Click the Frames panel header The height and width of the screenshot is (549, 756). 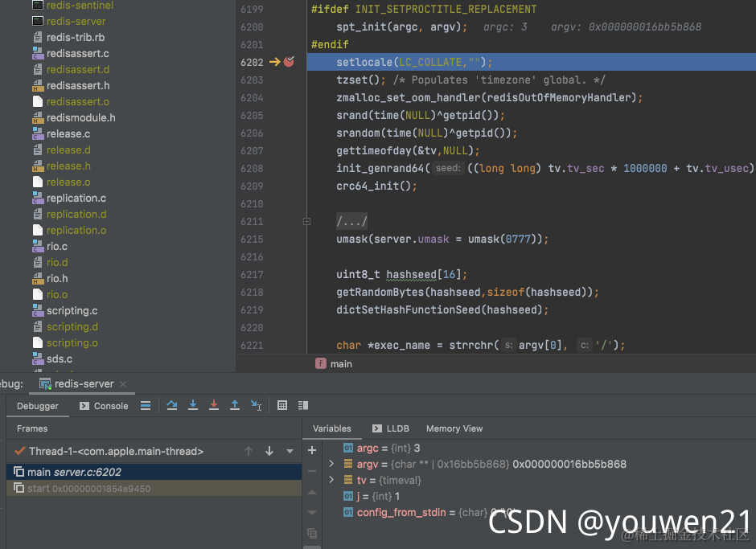point(32,428)
